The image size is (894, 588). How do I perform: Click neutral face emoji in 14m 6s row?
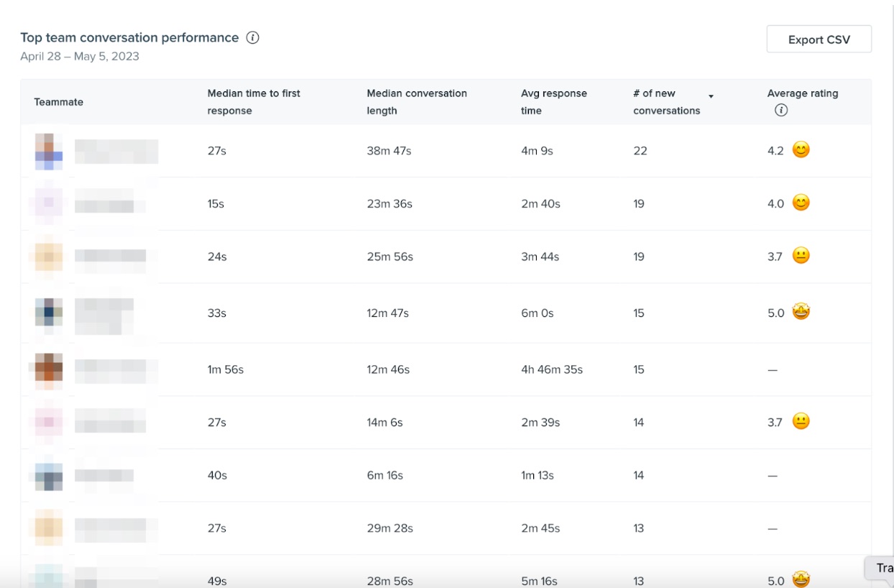tap(801, 422)
